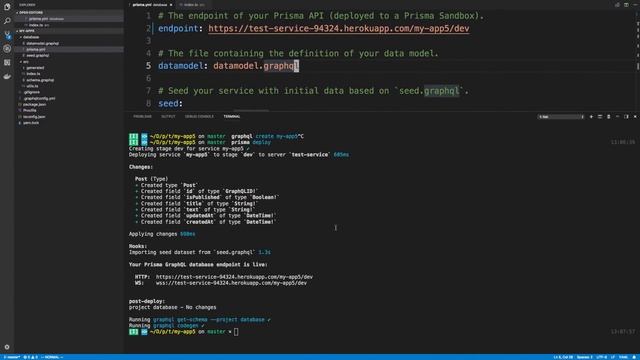Open the Explorer view in the activity bar
Screen dimensions: 640x360
[x=7, y=7]
